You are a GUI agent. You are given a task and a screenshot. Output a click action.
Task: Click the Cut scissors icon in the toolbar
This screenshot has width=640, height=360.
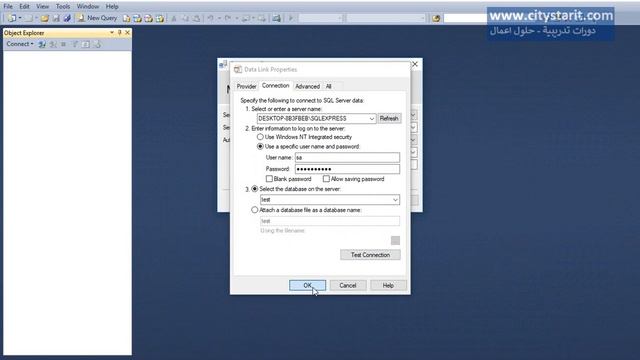click(174, 18)
